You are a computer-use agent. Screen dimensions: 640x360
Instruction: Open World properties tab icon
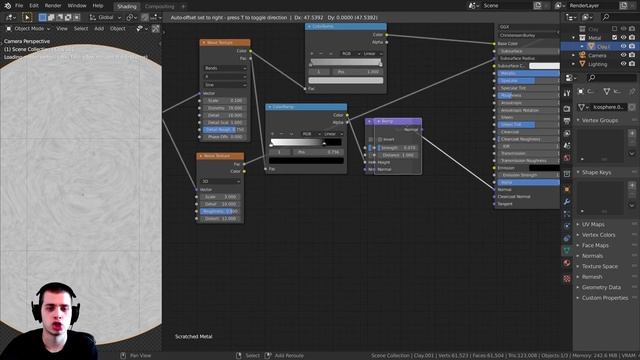(567, 158)
